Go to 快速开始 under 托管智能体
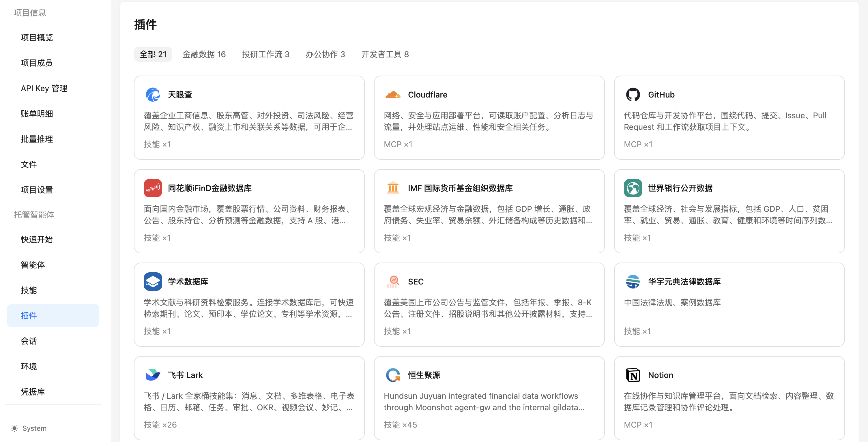 point(53,239)
